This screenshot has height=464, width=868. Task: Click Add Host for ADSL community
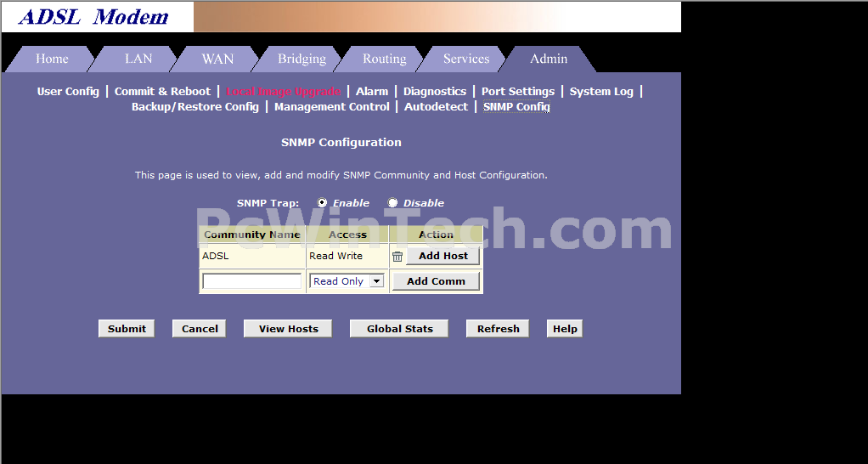(x=442, y=256)
